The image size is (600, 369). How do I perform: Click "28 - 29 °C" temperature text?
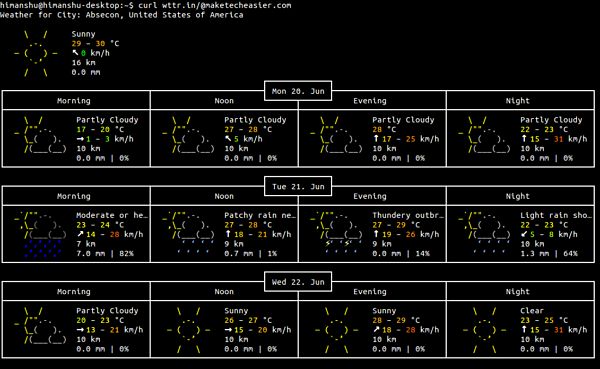[x=396, y=320]
